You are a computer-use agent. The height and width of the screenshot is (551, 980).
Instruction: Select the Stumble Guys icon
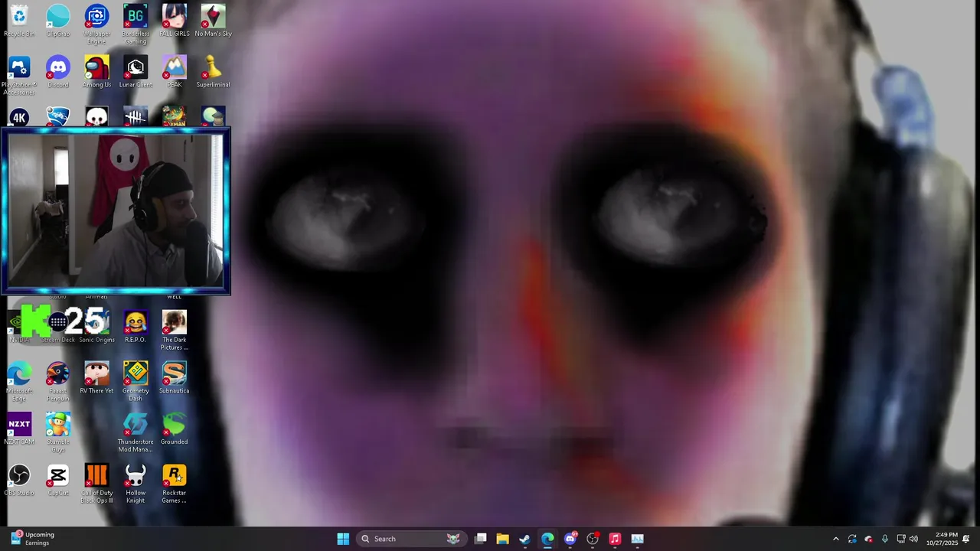(x=58, y=432)
